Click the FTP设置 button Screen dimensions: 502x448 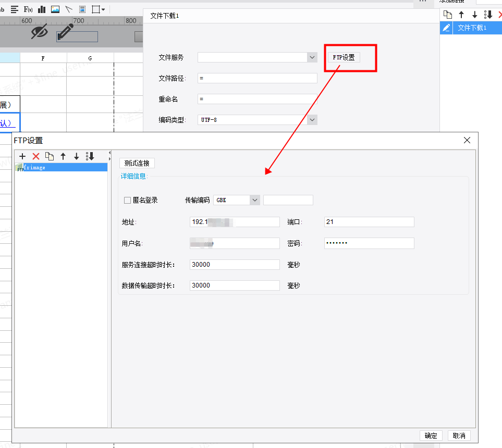(344, 57)
